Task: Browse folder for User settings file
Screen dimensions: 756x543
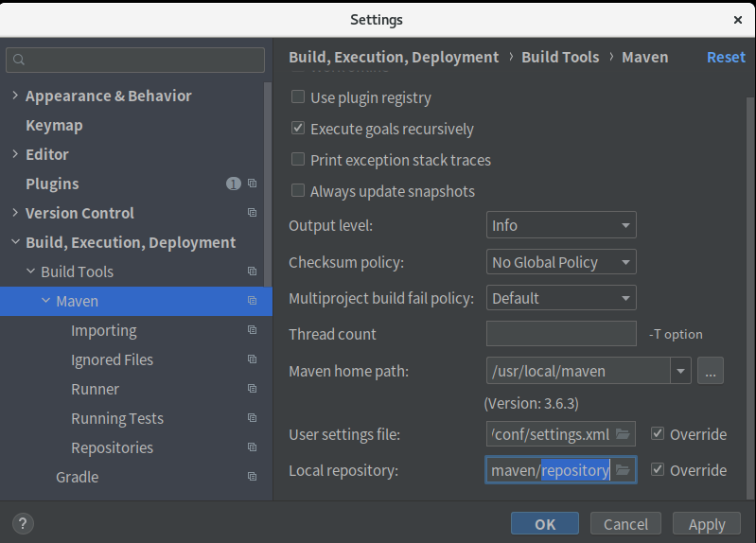Action: (x=623, y=434)
